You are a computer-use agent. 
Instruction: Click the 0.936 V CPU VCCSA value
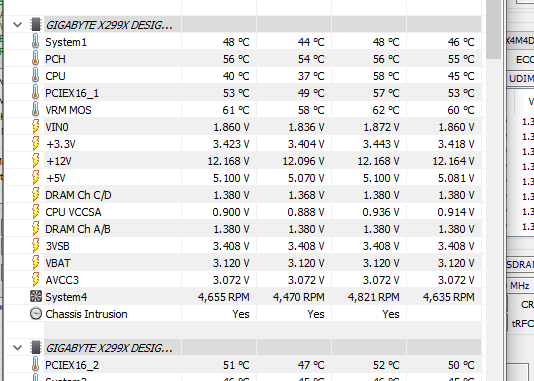click(381, 212)
